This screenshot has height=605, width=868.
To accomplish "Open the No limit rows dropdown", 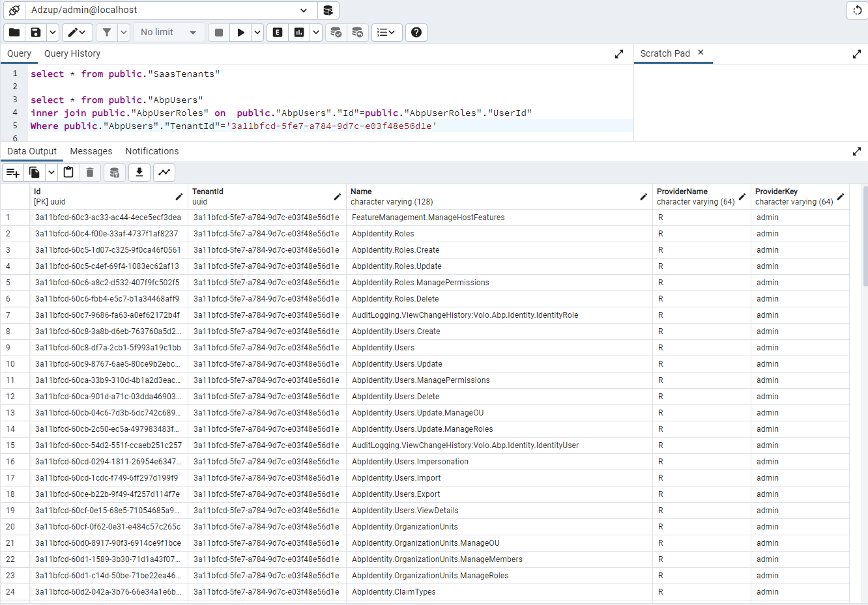I will pyautogui.click(x=169, y=33).
